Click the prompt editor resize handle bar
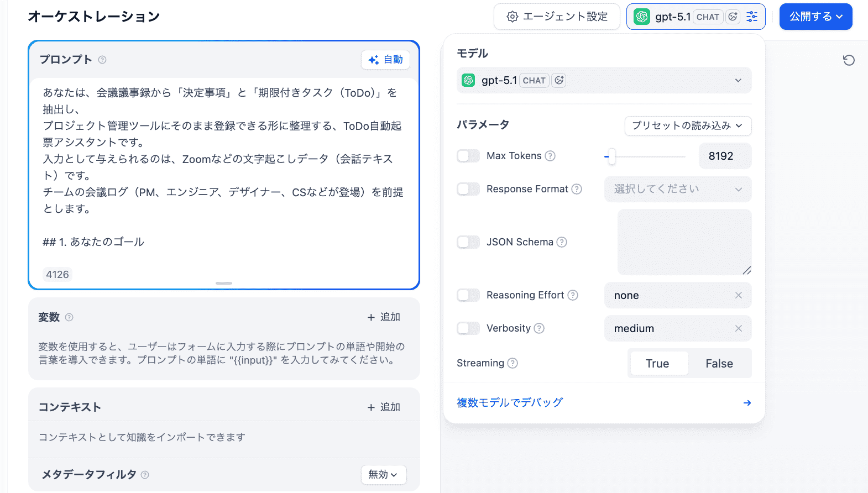 (224, 283)
